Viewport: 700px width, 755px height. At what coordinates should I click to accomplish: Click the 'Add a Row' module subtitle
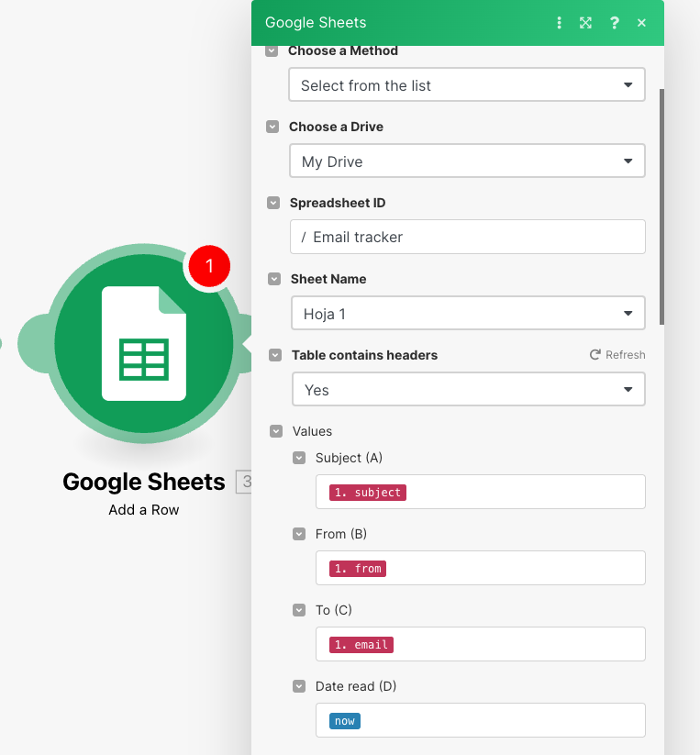click(143, 509)
